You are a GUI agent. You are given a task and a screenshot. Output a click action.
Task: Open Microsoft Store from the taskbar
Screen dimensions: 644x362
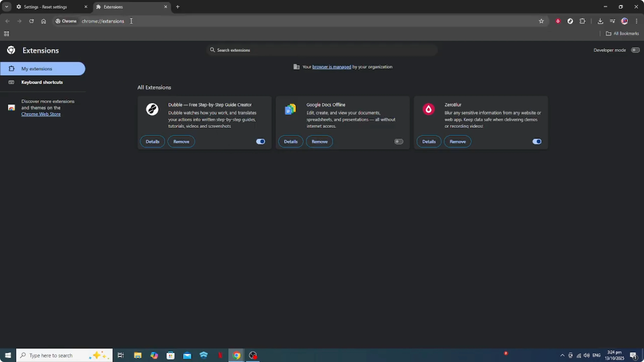pos(170,355)
